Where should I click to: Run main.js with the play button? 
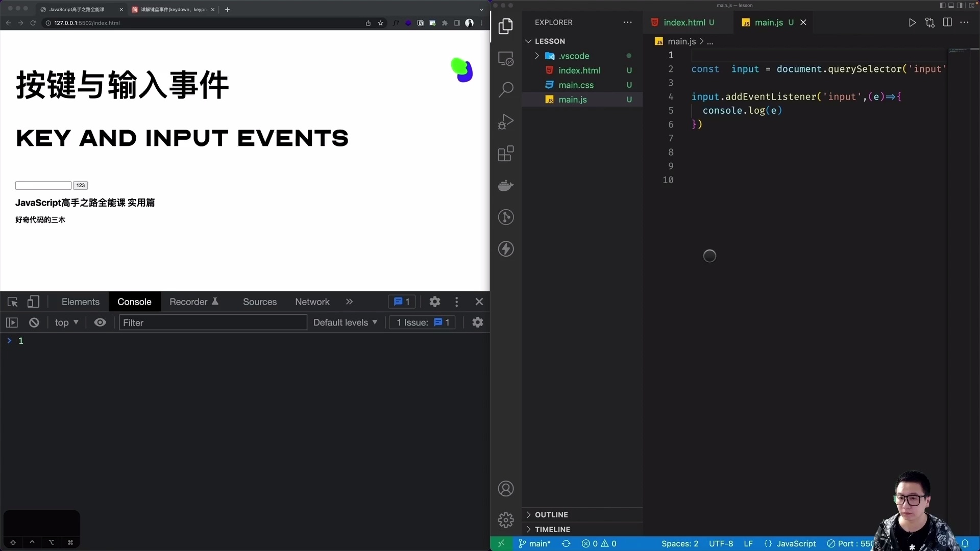[913, 22]
